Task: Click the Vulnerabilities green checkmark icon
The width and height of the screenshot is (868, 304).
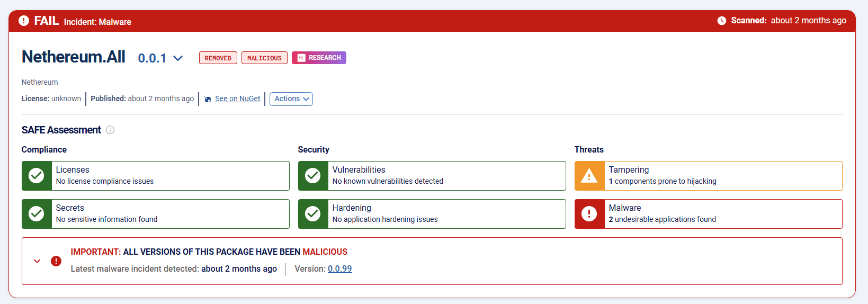Action: 313,176
